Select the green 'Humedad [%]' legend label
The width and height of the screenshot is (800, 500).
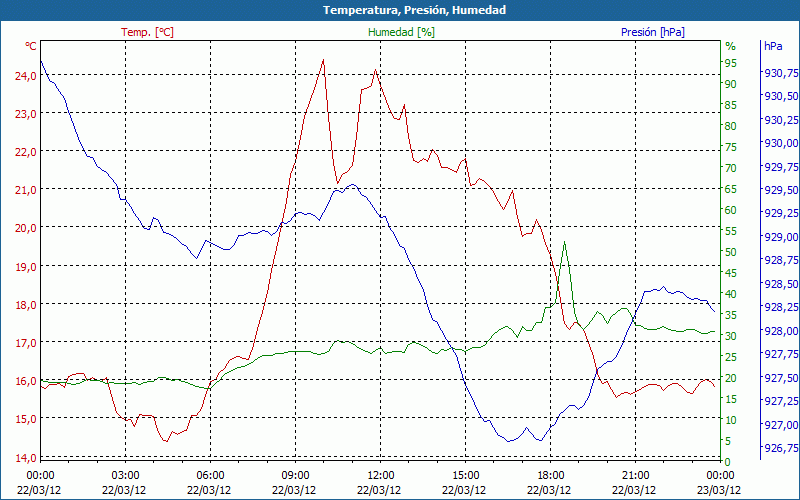pyautogui.click(x=402, y=32)
